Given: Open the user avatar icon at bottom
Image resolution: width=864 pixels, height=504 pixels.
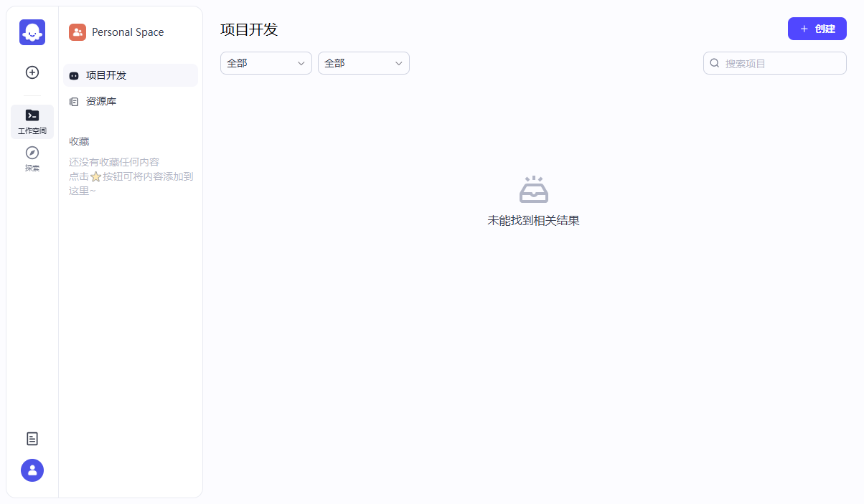Looking at the screenshot, I should [x=32, y=470].
